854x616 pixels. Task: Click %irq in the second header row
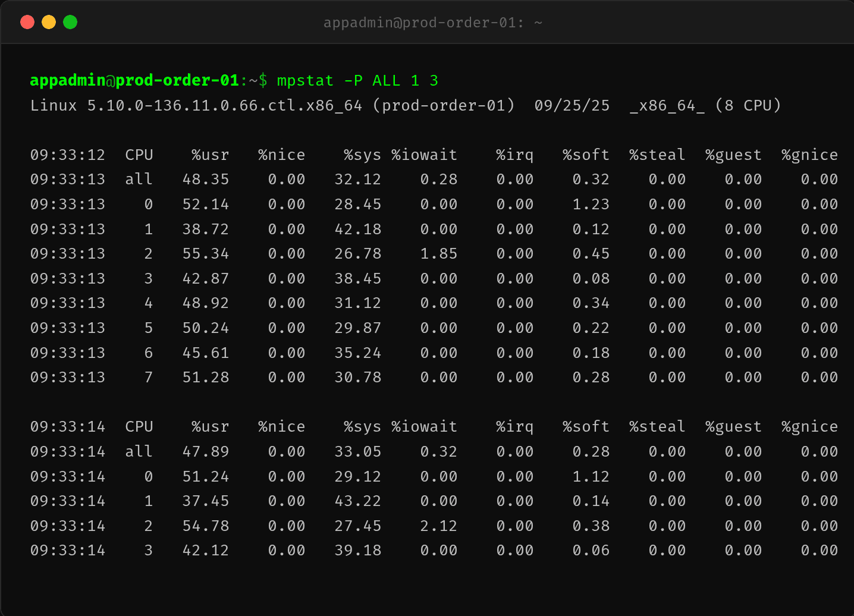pyautogui.click(x=514, y=426)
